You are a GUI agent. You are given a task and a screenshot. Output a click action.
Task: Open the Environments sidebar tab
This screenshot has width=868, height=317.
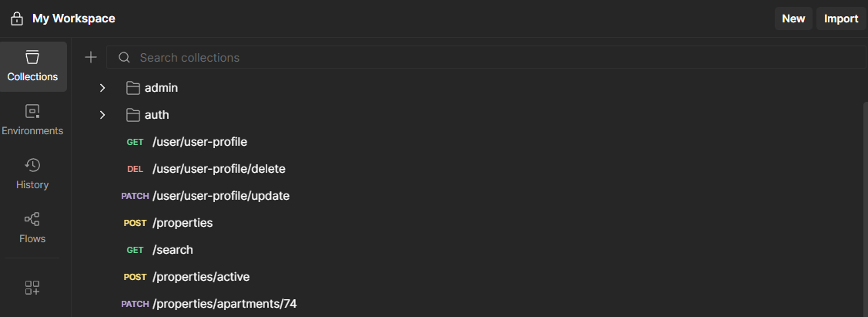(32, 120)
